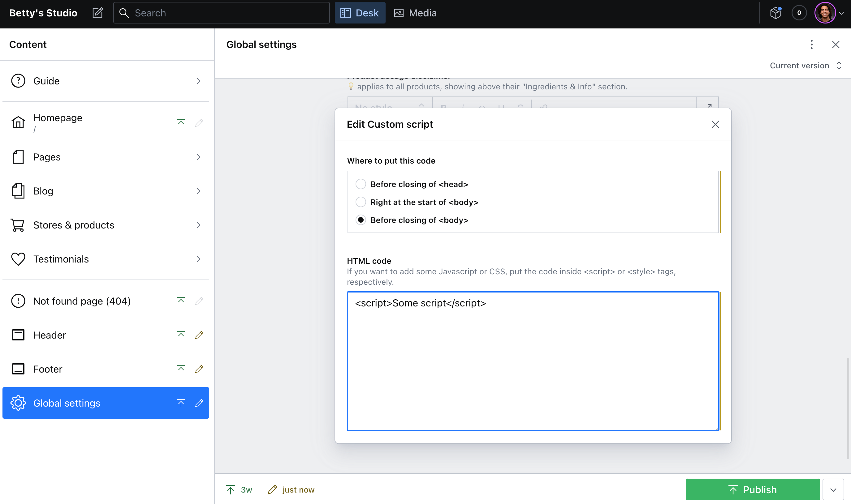The width and height of the screenshot is (851, 504).
Task: Open the package updates box icon
Action: click(x=775, y=13)
